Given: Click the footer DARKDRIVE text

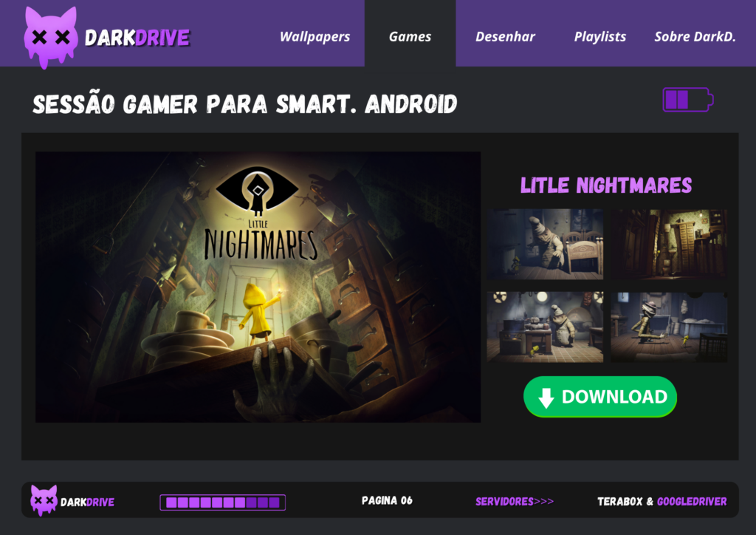Looking at the screenshot, I should (x=87, y=502).
